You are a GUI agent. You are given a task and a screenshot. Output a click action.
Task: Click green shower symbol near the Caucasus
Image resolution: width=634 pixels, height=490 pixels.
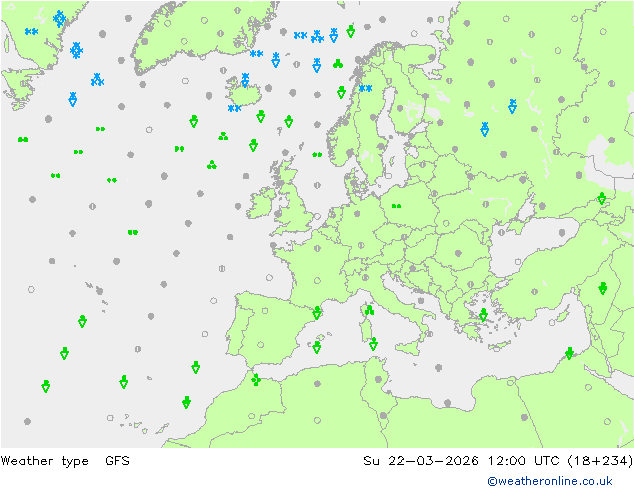pyautogui.click(x=602, y=199)
